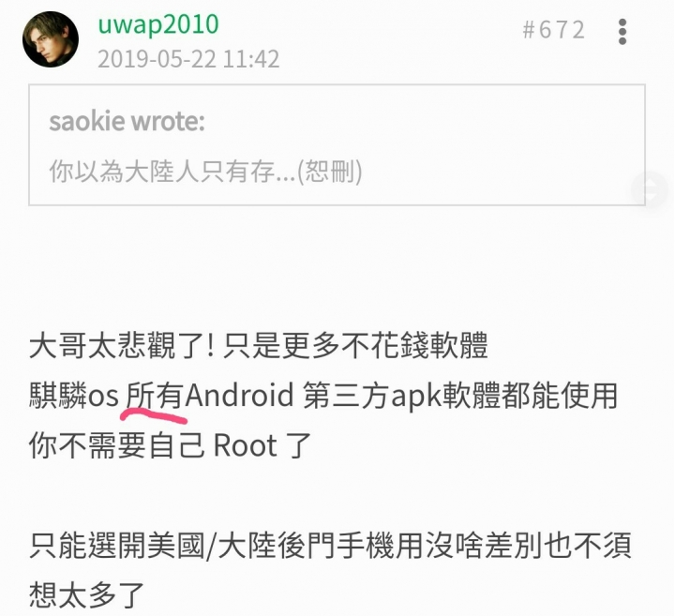Viewport: 675px width, 616px height.
Task: Expand the truncated quote ending with (恕刪)
Action: coord(205,172)
